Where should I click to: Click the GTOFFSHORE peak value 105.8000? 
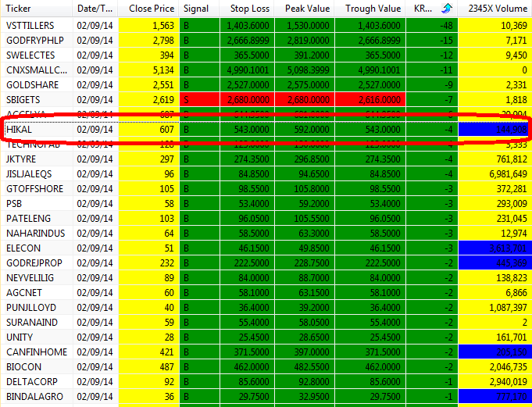(312, 189)
